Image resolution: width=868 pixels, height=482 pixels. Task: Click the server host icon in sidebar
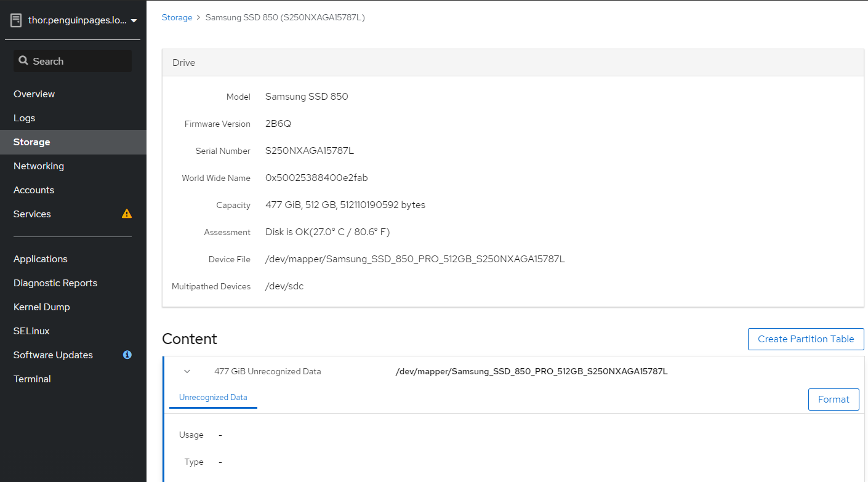tap(16, 20)
